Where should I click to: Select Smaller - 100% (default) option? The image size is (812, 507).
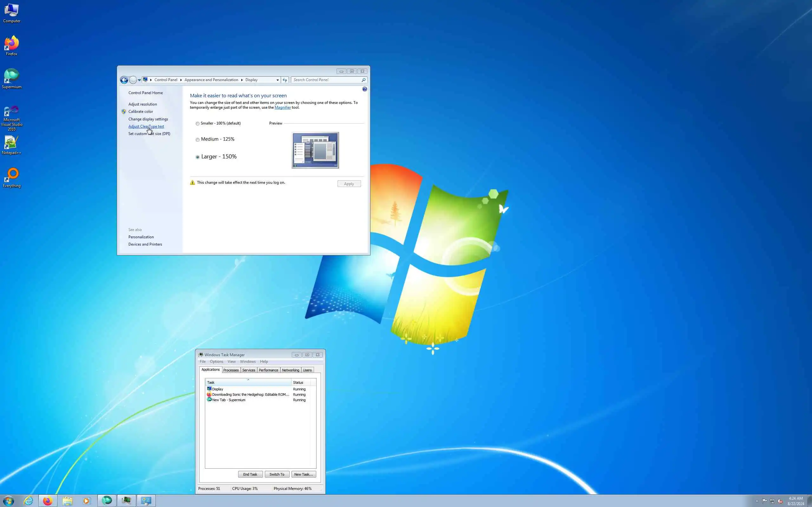click(x=198, y=124)
